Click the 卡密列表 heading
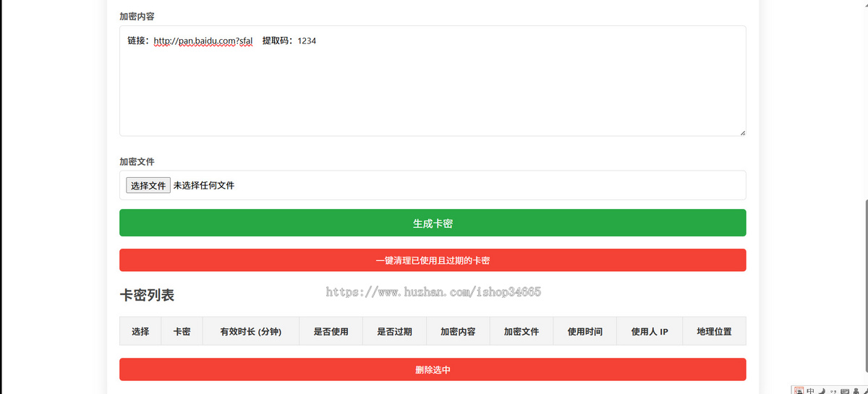This screenshot has height=394, width=868. [147, 295]
